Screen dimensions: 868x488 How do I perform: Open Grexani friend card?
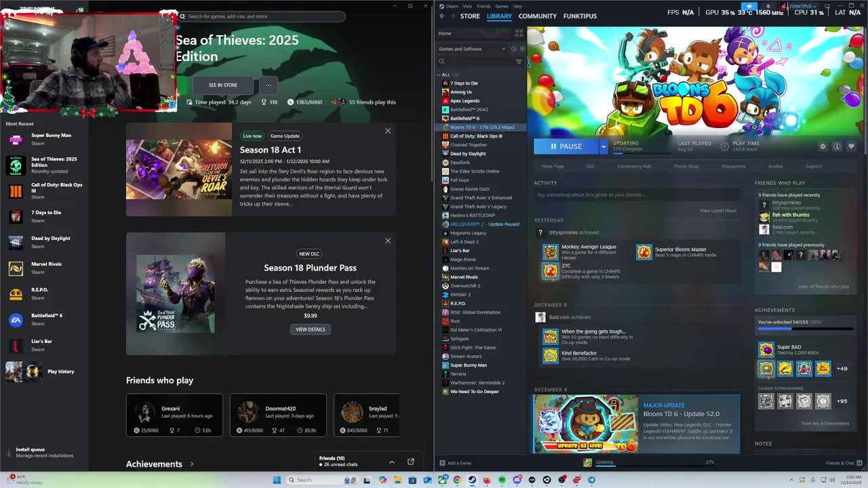click(x=174, y=415)
